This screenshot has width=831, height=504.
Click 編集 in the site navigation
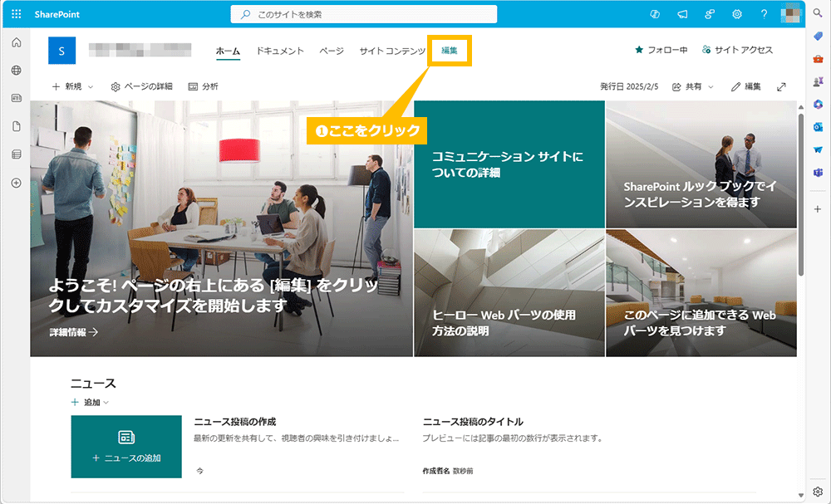point(450,51)
